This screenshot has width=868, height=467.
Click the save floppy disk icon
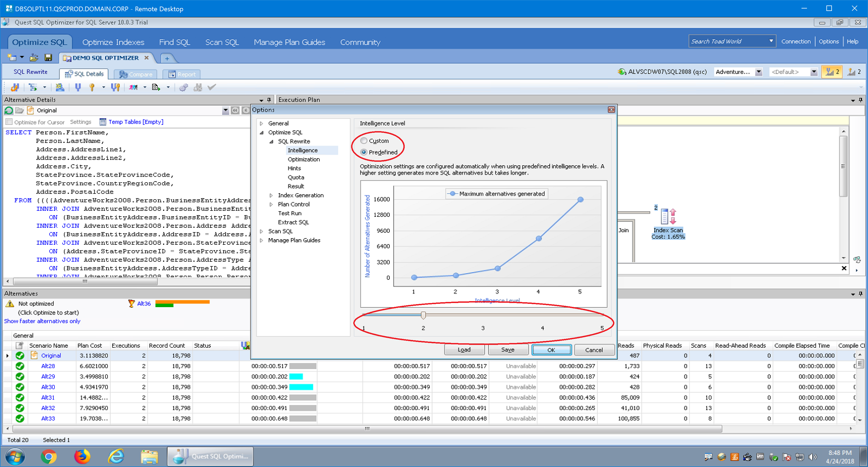(48, 58)
